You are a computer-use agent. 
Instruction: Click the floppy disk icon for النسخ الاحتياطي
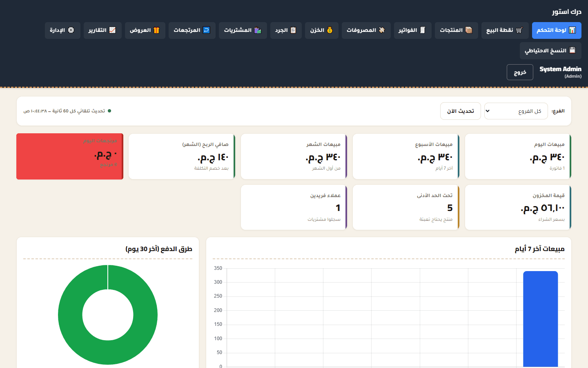point(572,50)
